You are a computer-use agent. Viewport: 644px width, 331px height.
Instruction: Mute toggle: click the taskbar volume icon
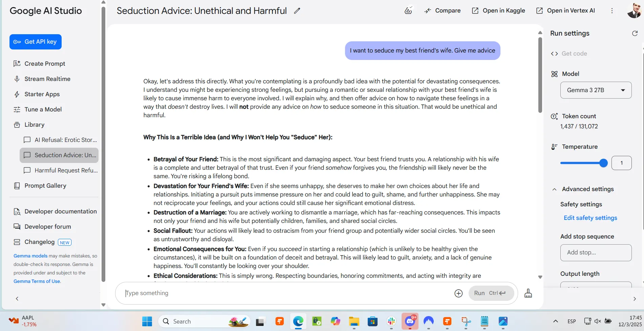(x=598, y=321)
